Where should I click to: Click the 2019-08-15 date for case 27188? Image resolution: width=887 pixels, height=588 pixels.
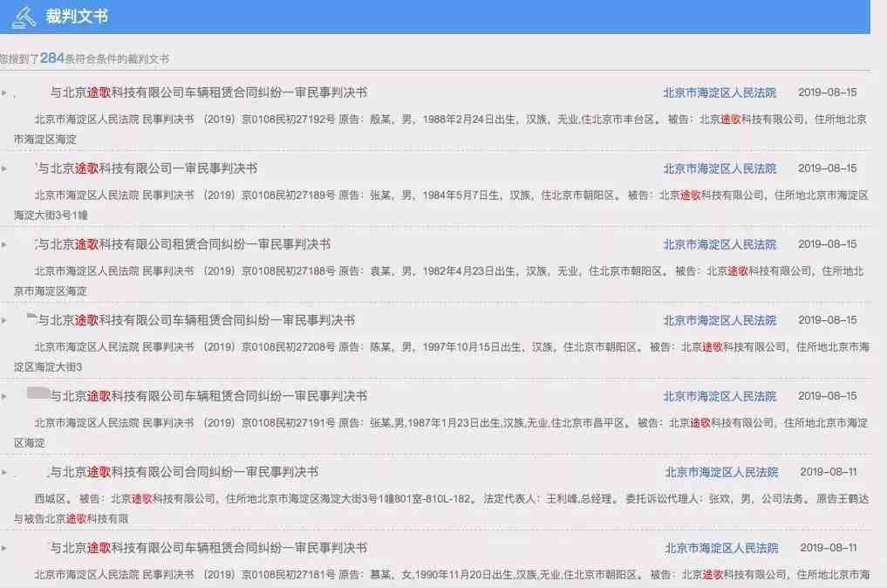pos(827,244)
